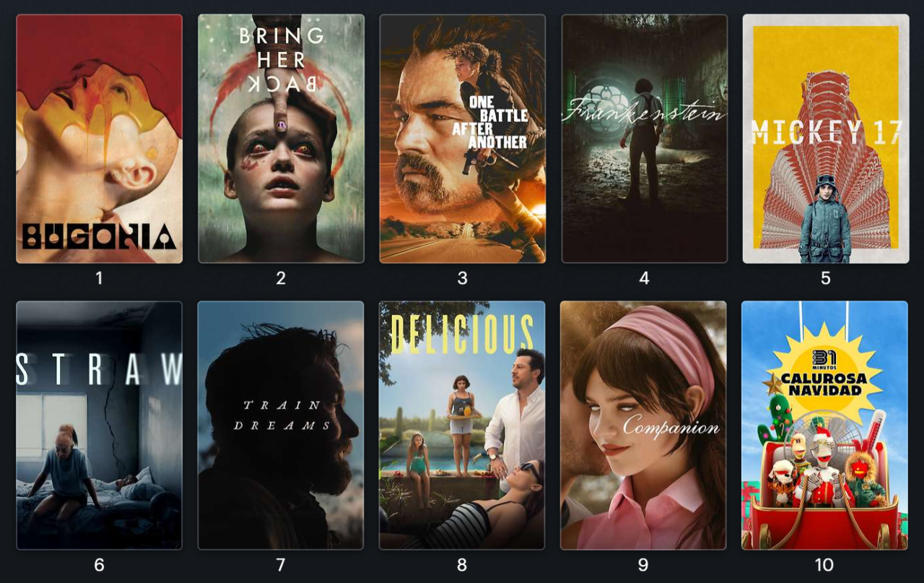Viewport: 924px width, 583px height.
Task: Click rank number 9 under Companion
Action: (643, 565)
